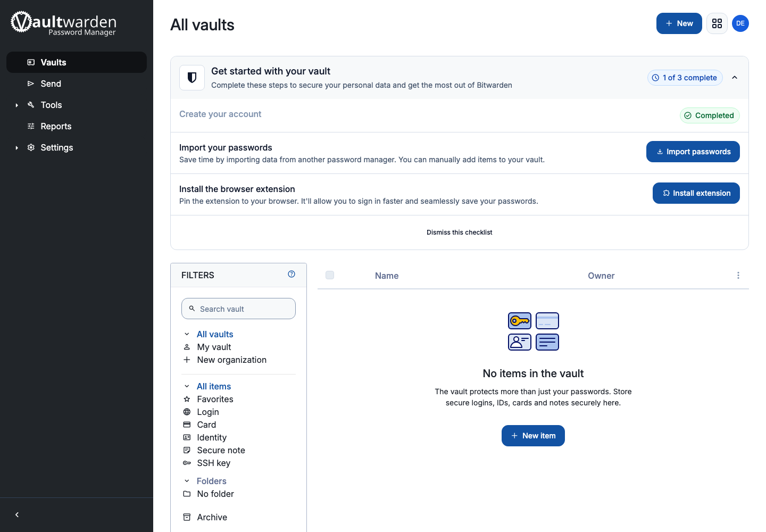This screenshot has width=766, height=532.
Task: Filter by Card items
Action: [206, 425]
